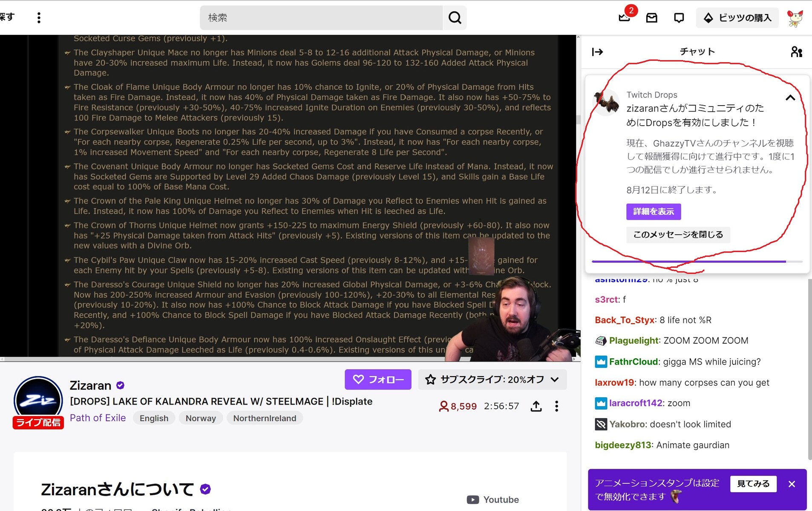
Task: Open the notifications inbox icon
Action: point(651,17)
